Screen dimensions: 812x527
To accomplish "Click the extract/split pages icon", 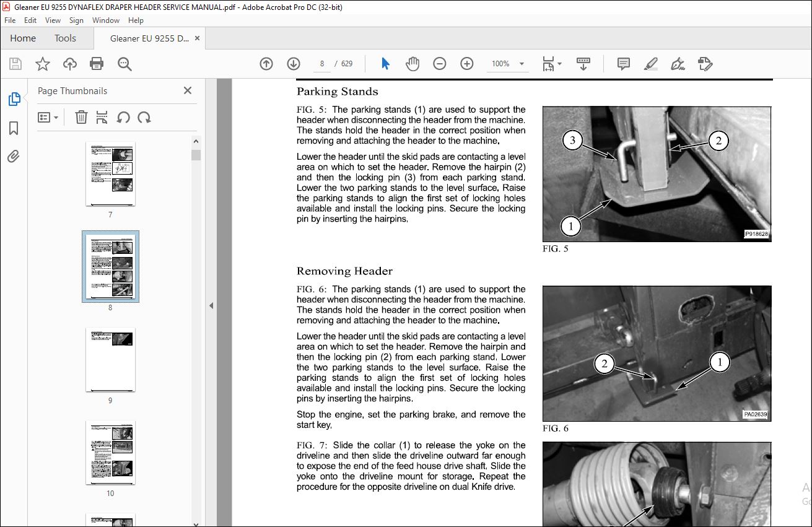I will coord(102,117).
